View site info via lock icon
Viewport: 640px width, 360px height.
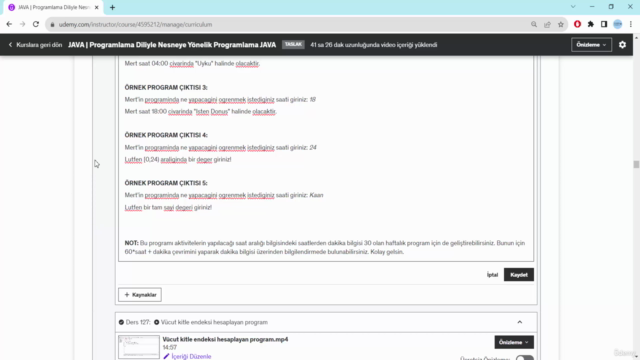click(x=52, y=24)
